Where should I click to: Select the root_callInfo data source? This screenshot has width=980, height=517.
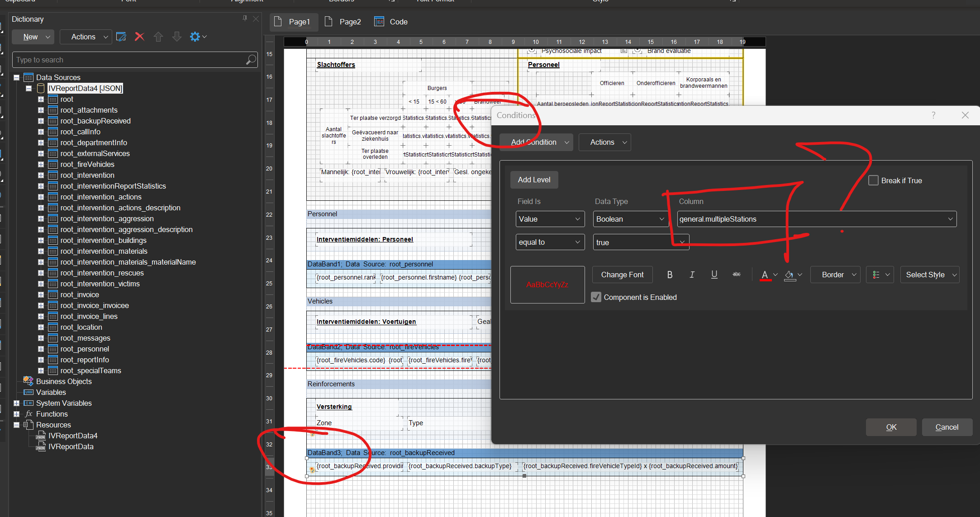click(80, 132)
